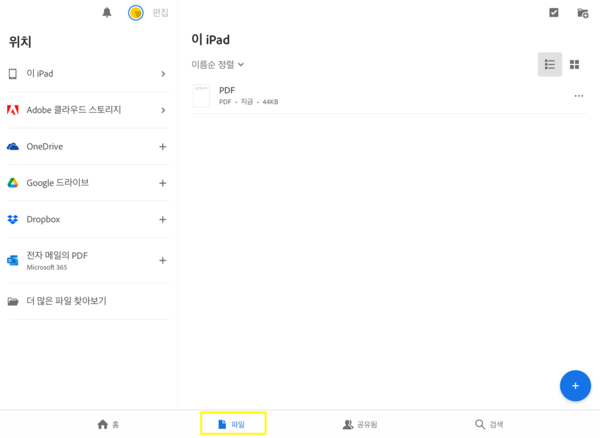This screenshot has width=600, height=438.
Task: Add the OneDrive account
Action: click(x=163, y=147)
